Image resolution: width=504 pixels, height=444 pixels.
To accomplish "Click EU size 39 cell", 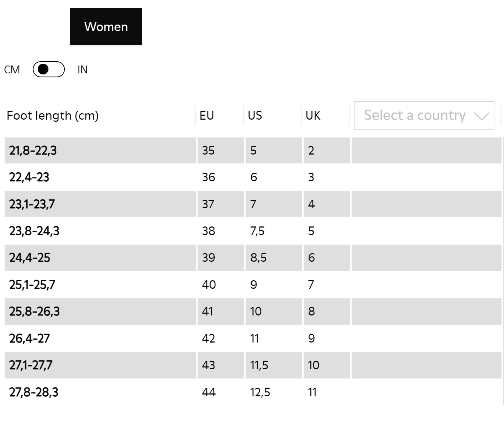I will pyautogui.click(x=209, y=258).
